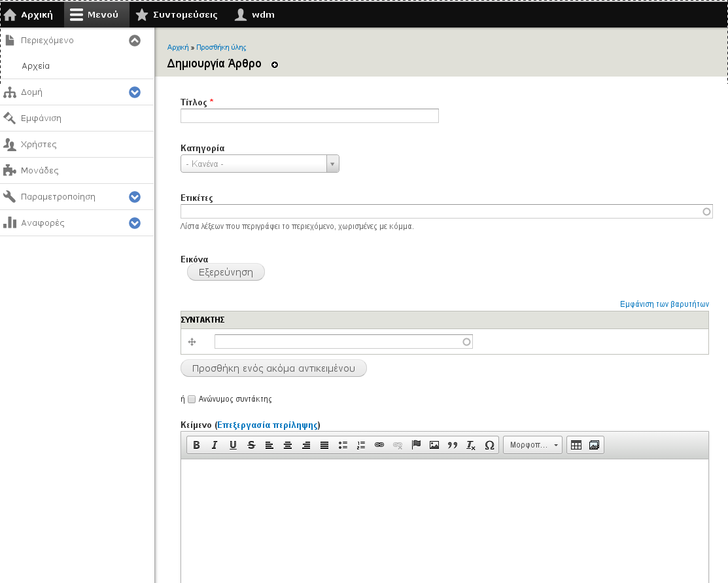Apply Underline formatting
Image resolution: width=728 pixels, height=583 pixels.
(233, 445)
